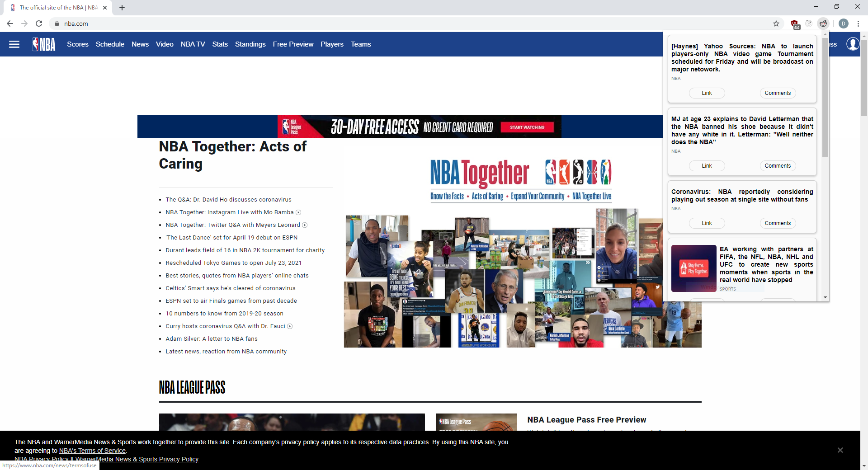Play video icon next to Meyers Leonard link
The width and height of the screenshot is (868, 470).
pyautogui.click(x=305, y=225)
